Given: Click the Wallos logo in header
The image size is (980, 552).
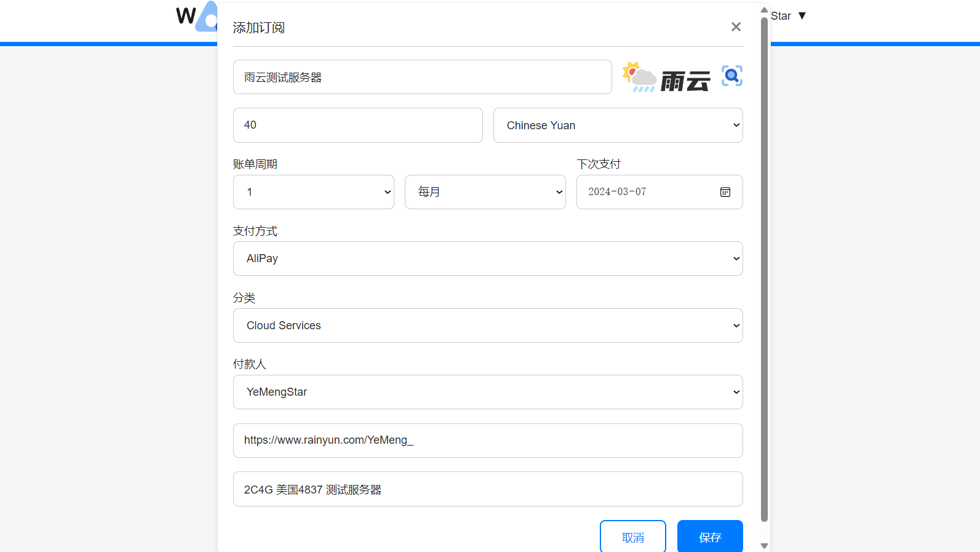Looking at the screenshot, I should 197,17.
